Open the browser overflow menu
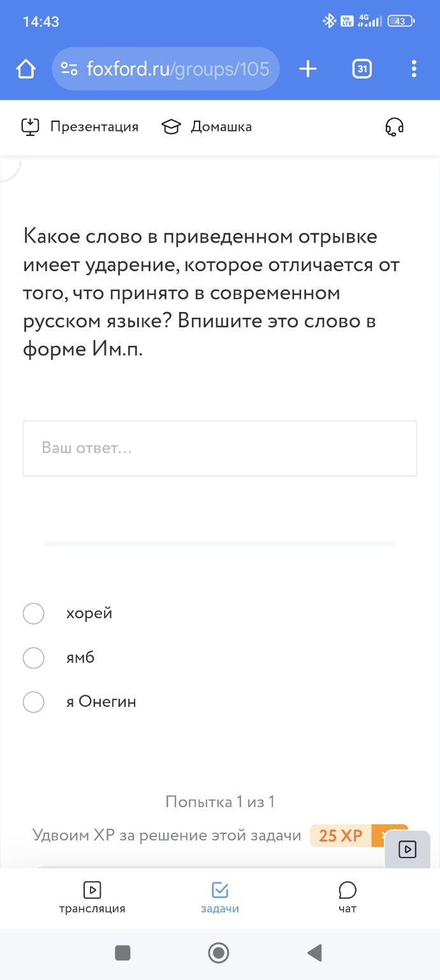 tap(413, 68)
